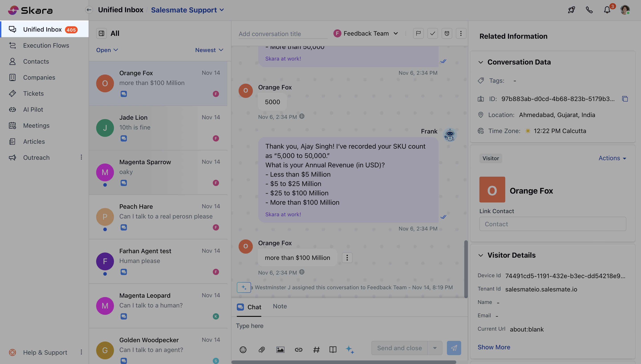Open the Newest sort dropdown
This screenshot has width=641, height=364.
coord(209,50)
